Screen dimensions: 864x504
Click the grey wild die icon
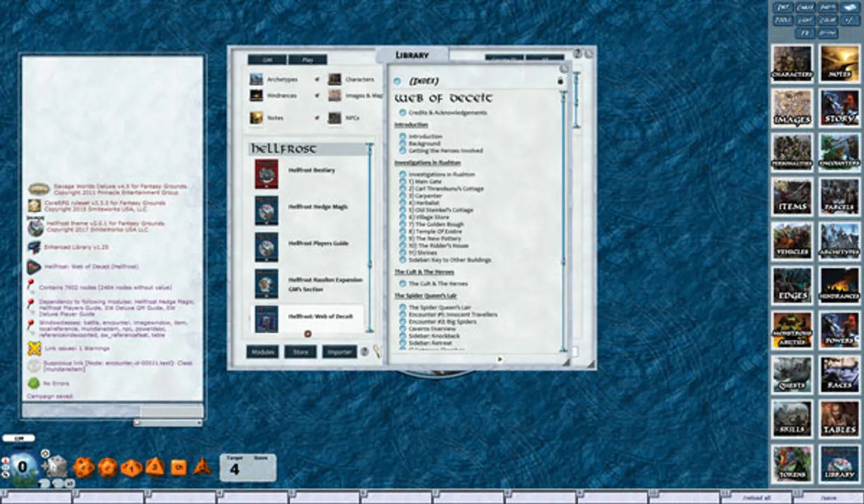point(56,466)
